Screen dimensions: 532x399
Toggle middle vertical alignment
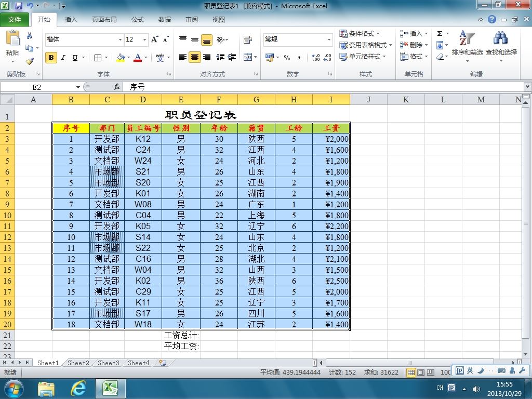coord(195,39)
